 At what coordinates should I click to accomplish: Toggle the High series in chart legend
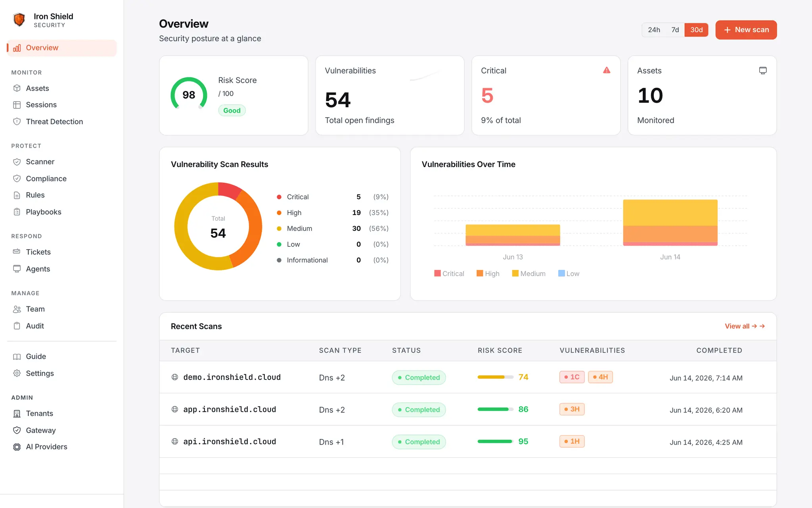[x=488, y=273]
